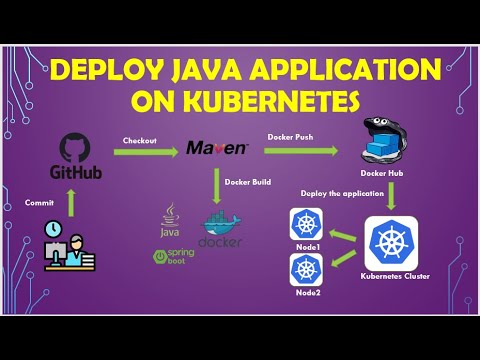Click the 'Deploy the application' label
The image size is (480, 360).
[x=342, y=194]
